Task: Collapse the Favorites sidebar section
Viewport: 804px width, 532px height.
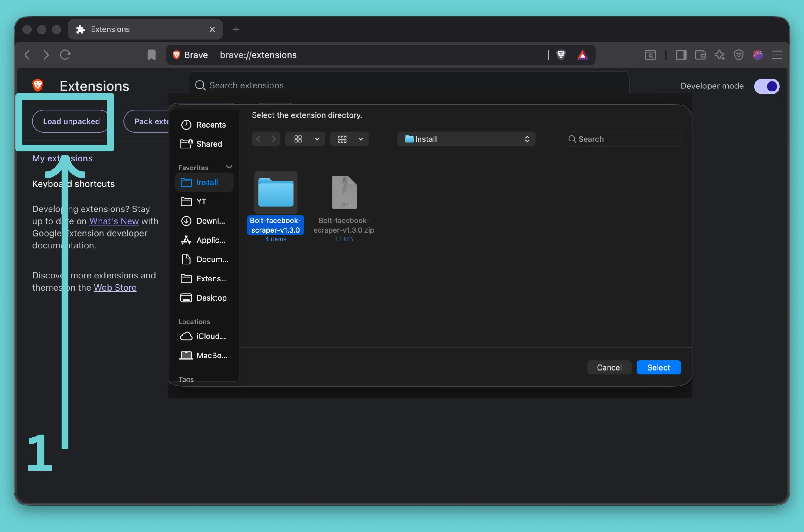Action: pos(229,167)
